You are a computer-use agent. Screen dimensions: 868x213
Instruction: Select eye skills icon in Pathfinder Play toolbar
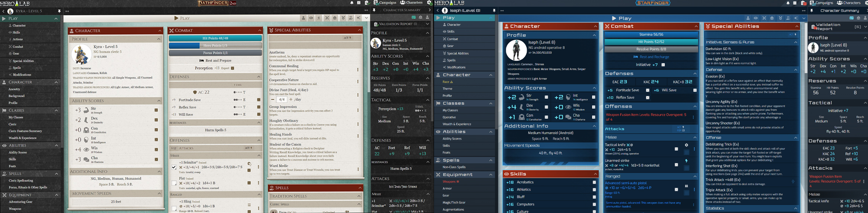[311, 18]
